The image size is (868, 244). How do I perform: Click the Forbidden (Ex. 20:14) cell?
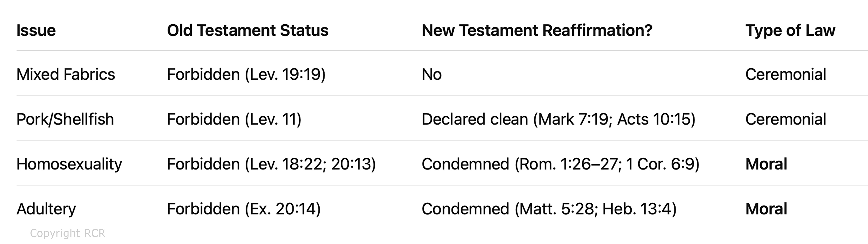click(244, 209)
